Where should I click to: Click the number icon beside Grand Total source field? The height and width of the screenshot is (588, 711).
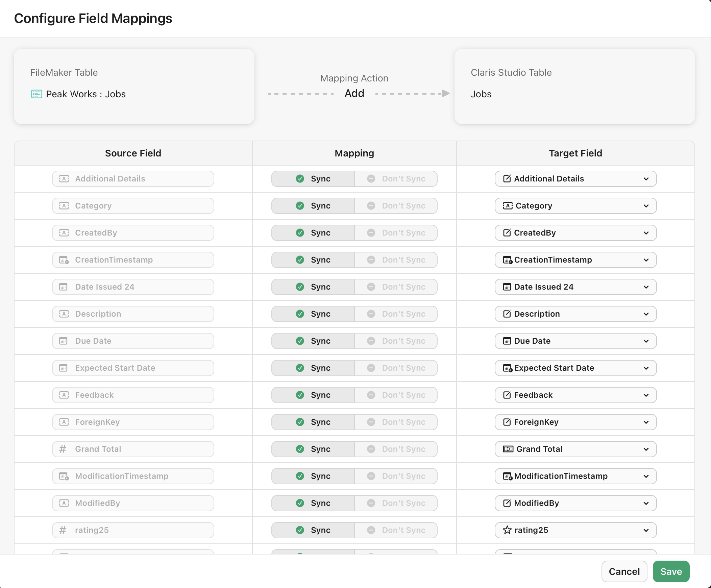click(63, 449)
